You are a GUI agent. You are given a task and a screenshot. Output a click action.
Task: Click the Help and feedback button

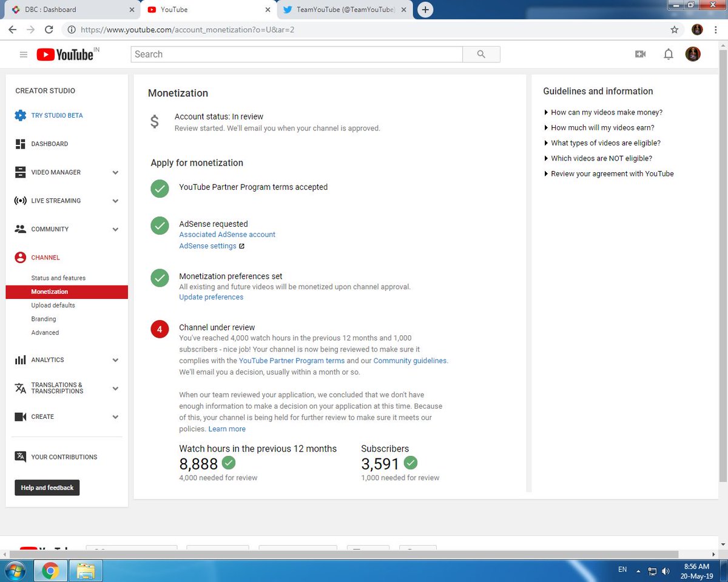coord(47,488)
